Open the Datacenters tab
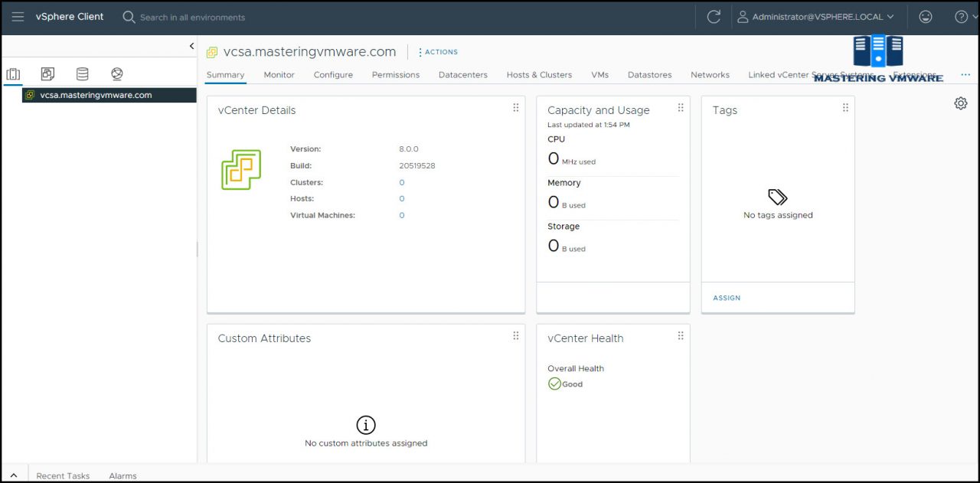The image size is (980, 483). [463, 75]
